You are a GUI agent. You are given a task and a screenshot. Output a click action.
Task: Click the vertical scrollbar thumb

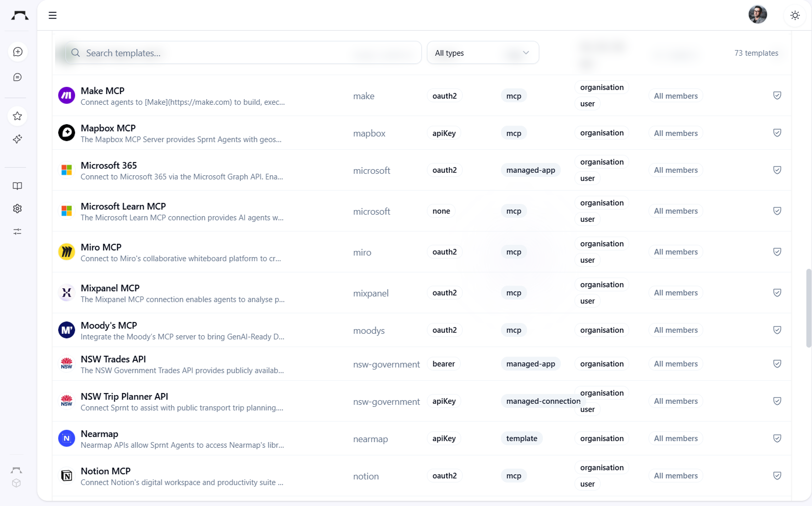808,308
